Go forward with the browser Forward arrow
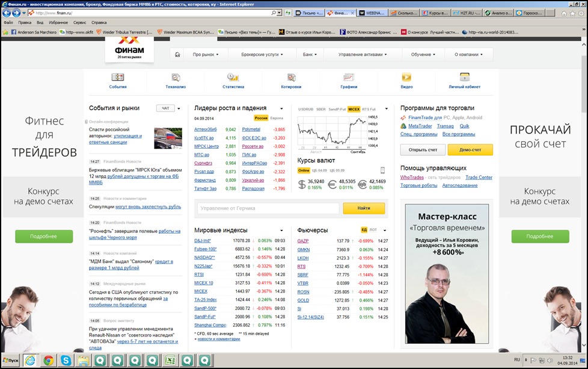The height and width of the screenshot is (369, 588). [x=16, y=13]
